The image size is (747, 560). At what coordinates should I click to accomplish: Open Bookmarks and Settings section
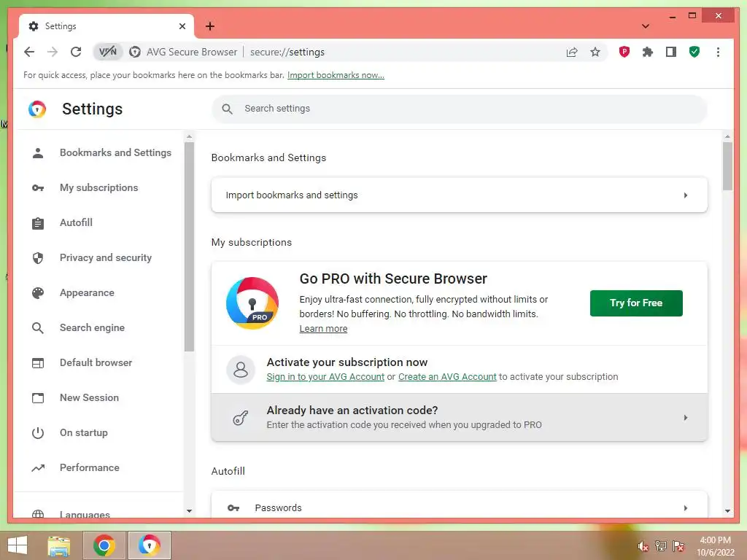click(x=115, y=152)
